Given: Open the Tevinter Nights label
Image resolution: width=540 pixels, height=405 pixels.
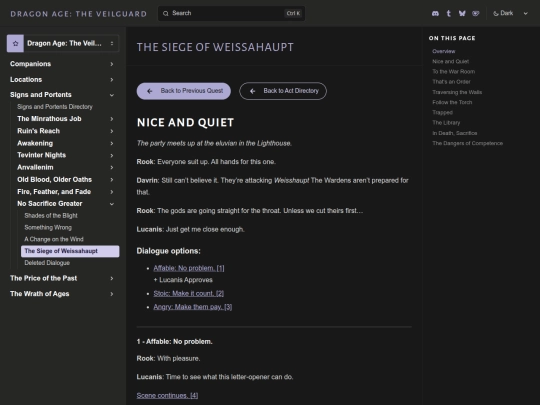Looking at the screenshot, I should [x=42, y=155].
